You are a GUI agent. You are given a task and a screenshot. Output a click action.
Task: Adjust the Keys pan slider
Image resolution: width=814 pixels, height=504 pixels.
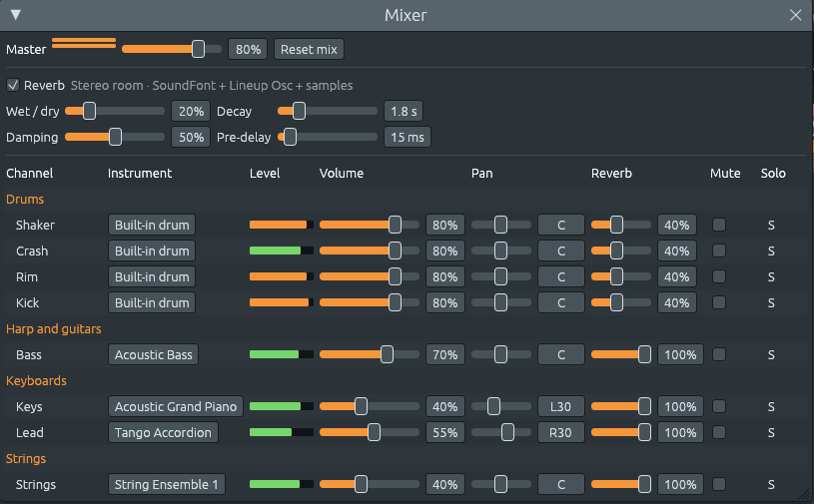point(501,406)
